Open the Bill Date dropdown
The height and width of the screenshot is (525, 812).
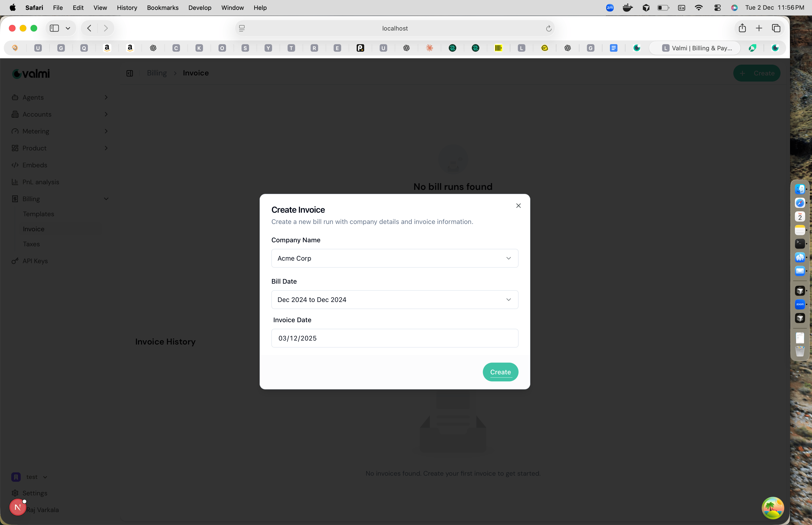(x=394, y=299)
